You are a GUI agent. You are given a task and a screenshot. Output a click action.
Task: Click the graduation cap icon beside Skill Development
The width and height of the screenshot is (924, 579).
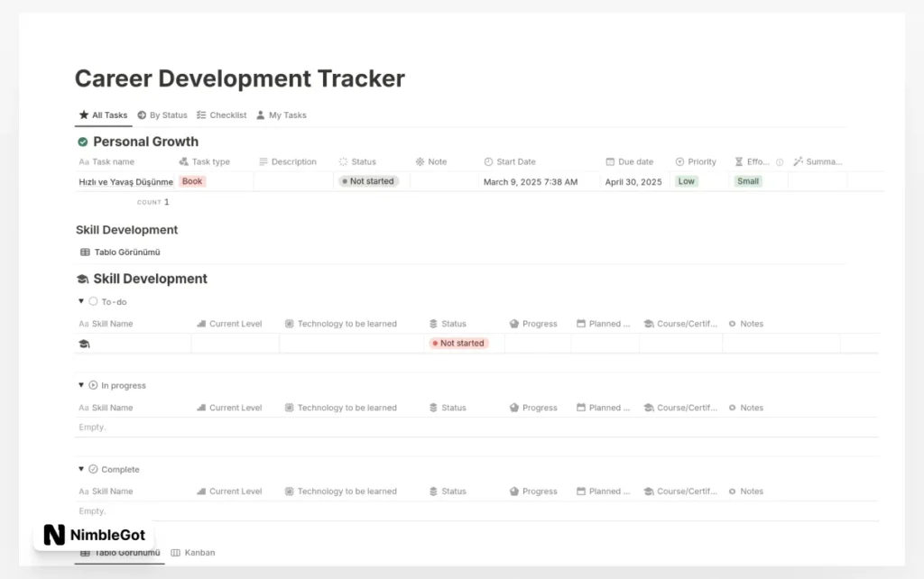tap(82, 279)
